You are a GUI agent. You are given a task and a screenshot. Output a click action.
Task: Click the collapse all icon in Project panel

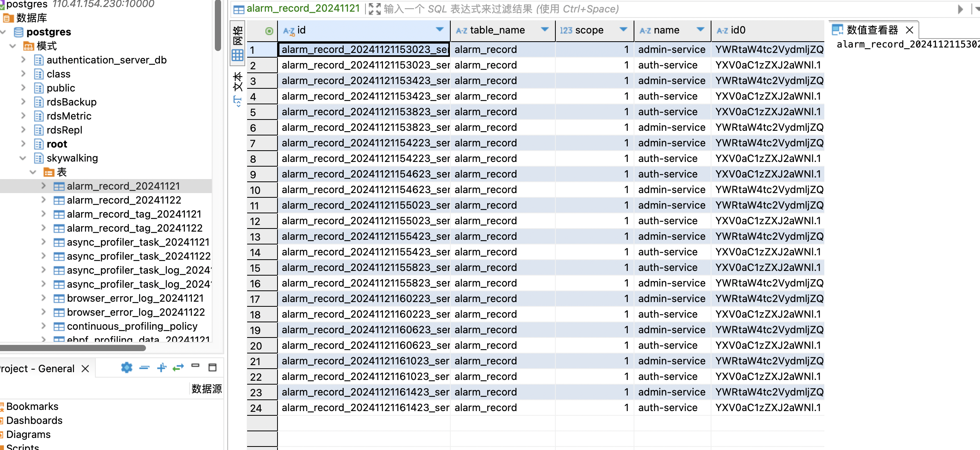144,367
